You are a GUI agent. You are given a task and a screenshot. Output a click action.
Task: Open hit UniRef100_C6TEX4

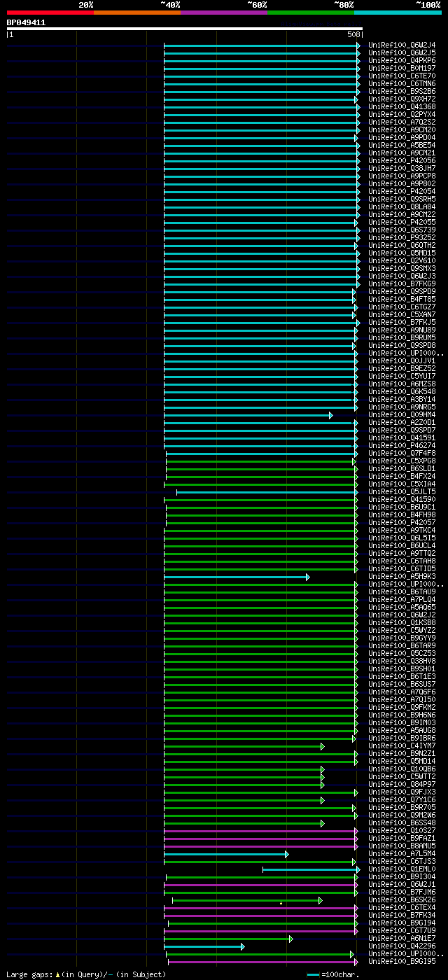pyautogui.click(x=402, y=908)
